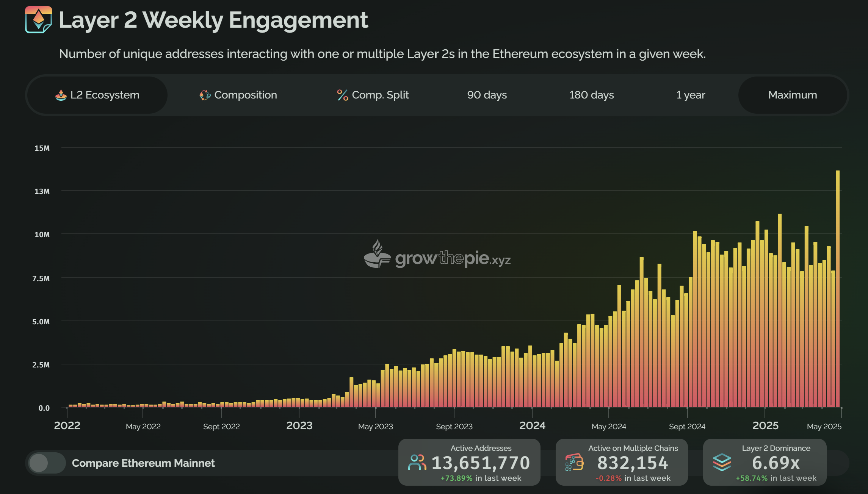This screenshot has width=868, height=494.
Task: Select the 180 days timespan
Action: click(591, 95)
